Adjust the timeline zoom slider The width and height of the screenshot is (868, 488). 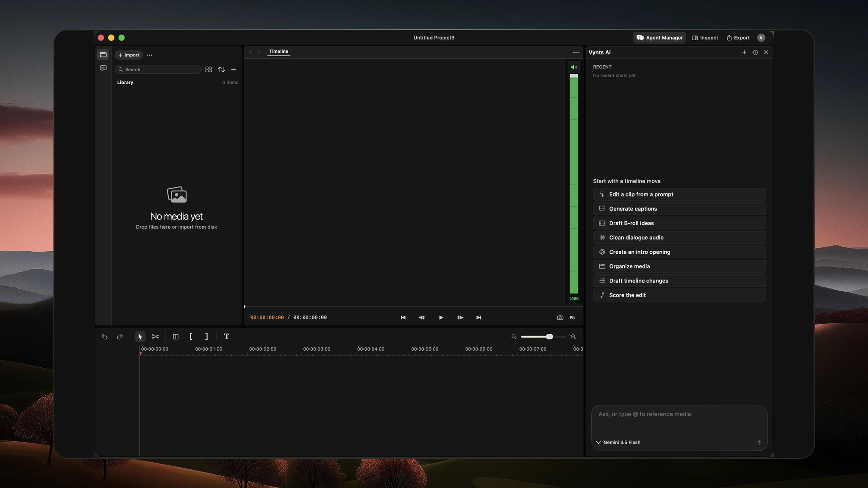(x=543, y=337)
